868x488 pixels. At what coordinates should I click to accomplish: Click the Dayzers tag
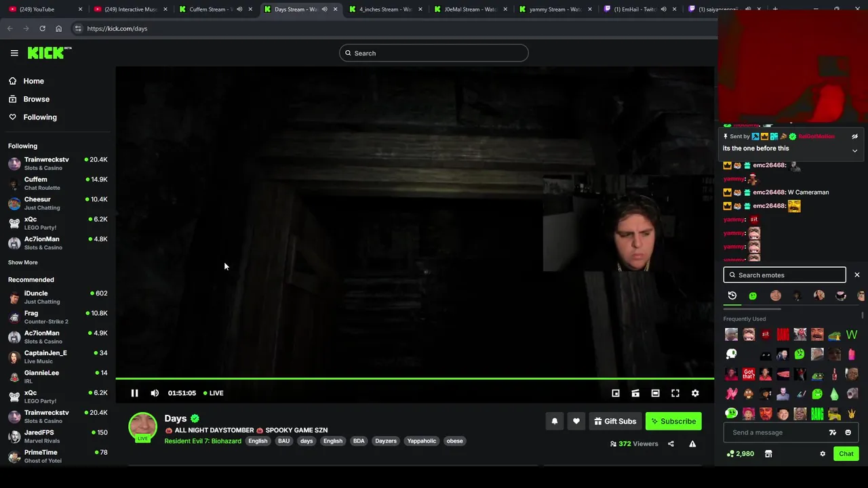click(x=386, y=441)
